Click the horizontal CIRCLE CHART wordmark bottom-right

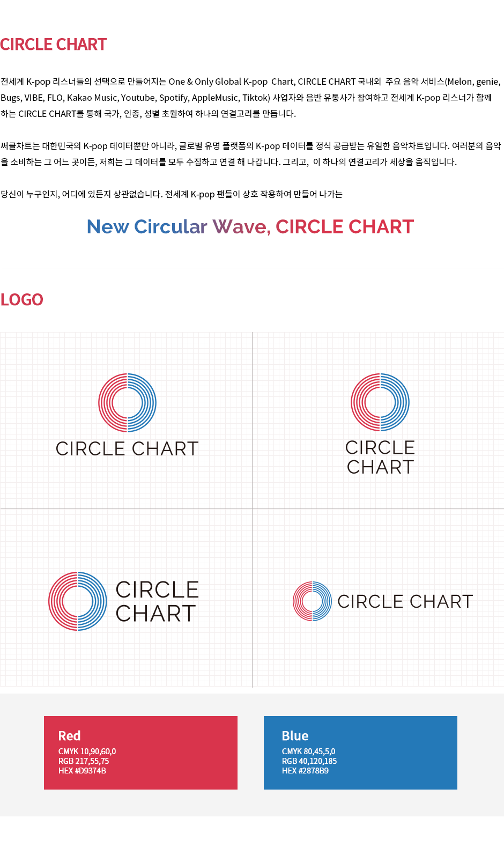405,601
